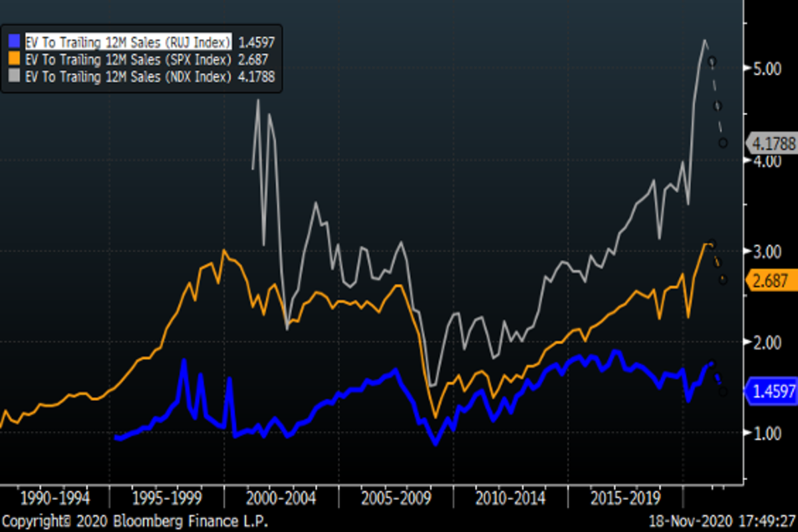Click the blue RUJ Index legend swatch
The width and height of the screenshot is (798, 532).
[13, 41]
